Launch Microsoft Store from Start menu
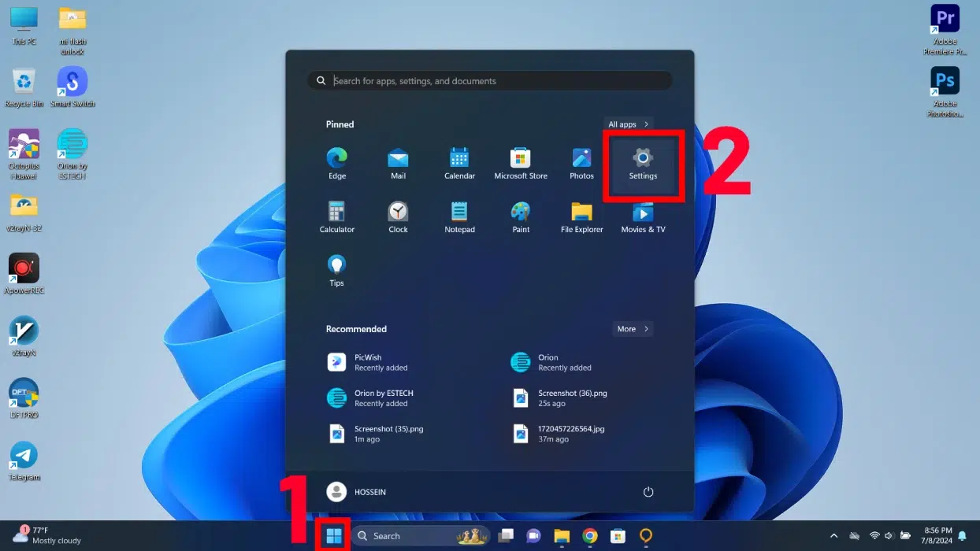 point(520,164)
